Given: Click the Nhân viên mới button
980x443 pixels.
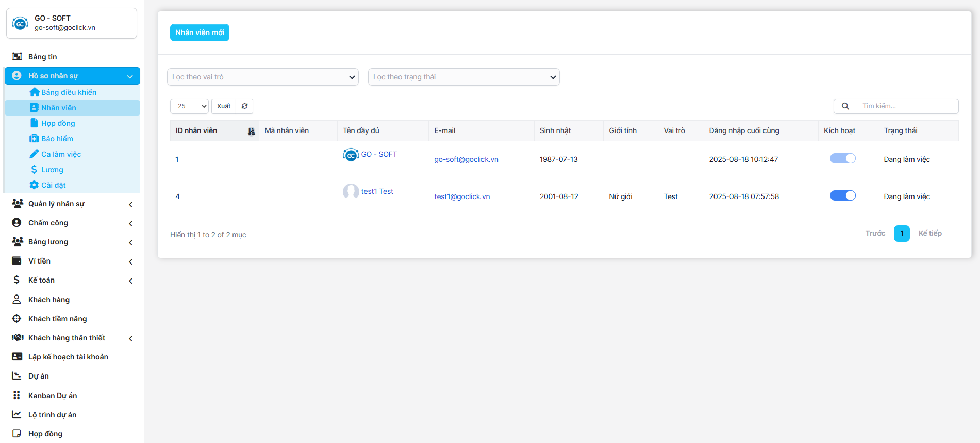Looking at the screenshot, I should click(x=200, y=32).
